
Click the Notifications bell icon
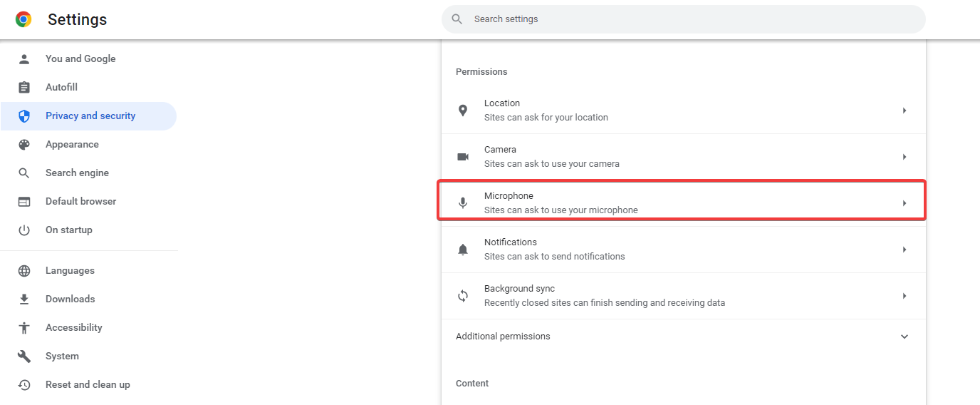(463, 250)
